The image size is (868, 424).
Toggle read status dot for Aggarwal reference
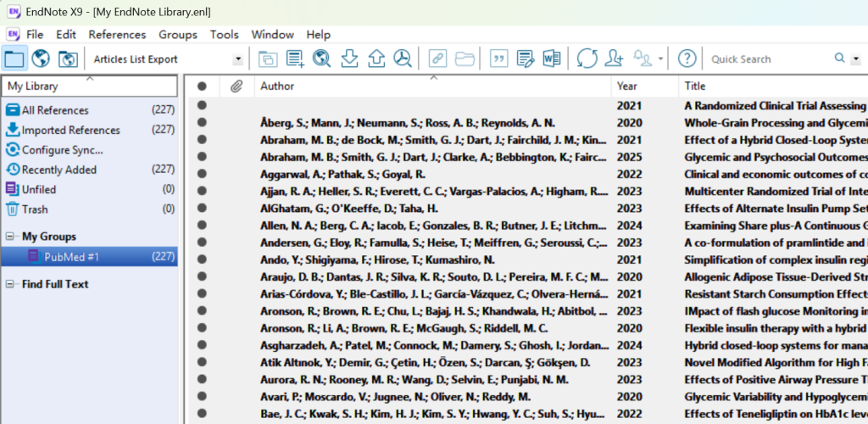(202, 173)
